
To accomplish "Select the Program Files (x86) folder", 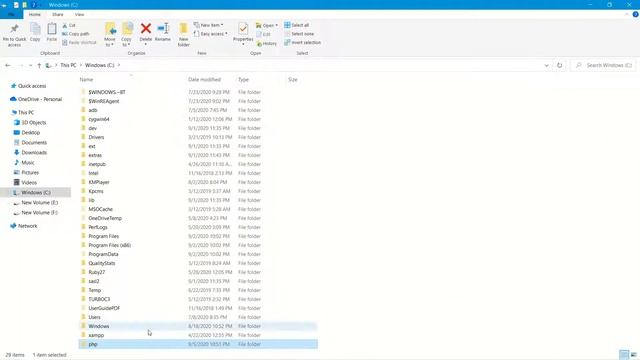I will click(x=198, y=245).
